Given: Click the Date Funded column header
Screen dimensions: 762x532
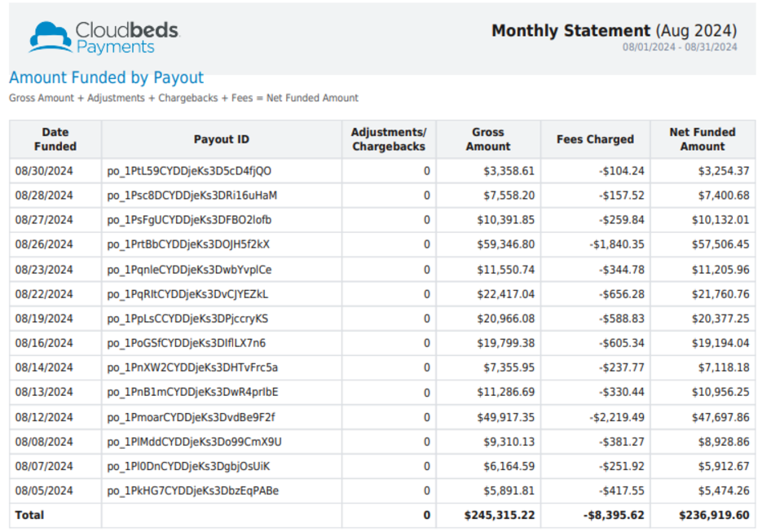Looking at the screenshot, I should (55, 139).
